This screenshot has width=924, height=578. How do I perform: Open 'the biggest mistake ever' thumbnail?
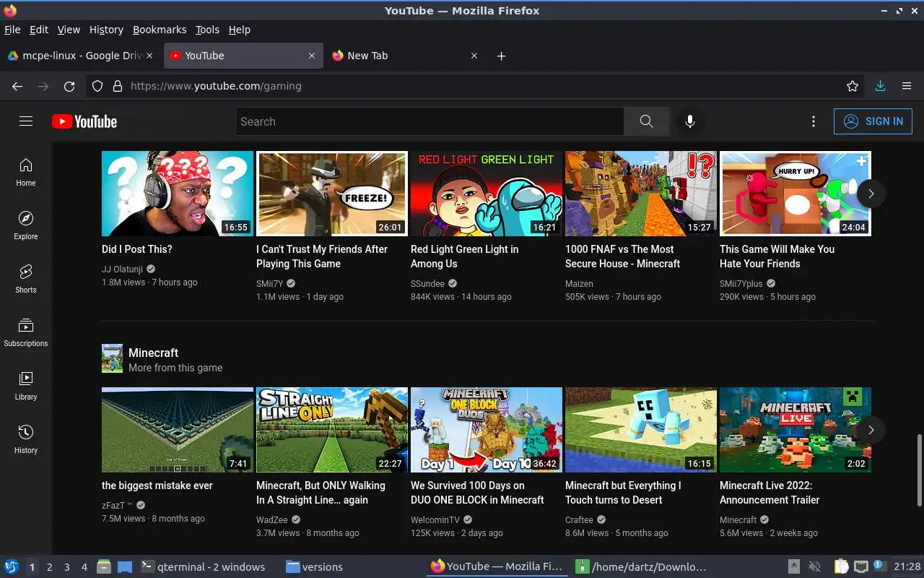click(178, 430)
